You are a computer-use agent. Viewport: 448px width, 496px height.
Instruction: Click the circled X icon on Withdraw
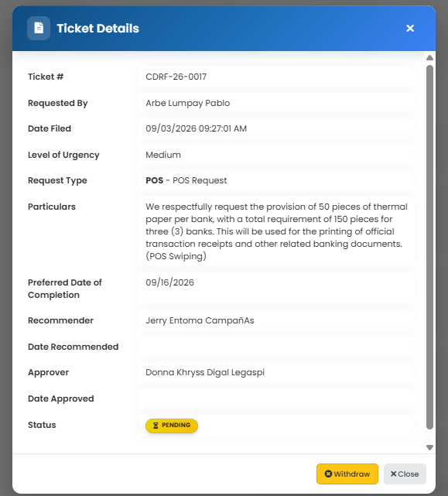coord(328,474)
